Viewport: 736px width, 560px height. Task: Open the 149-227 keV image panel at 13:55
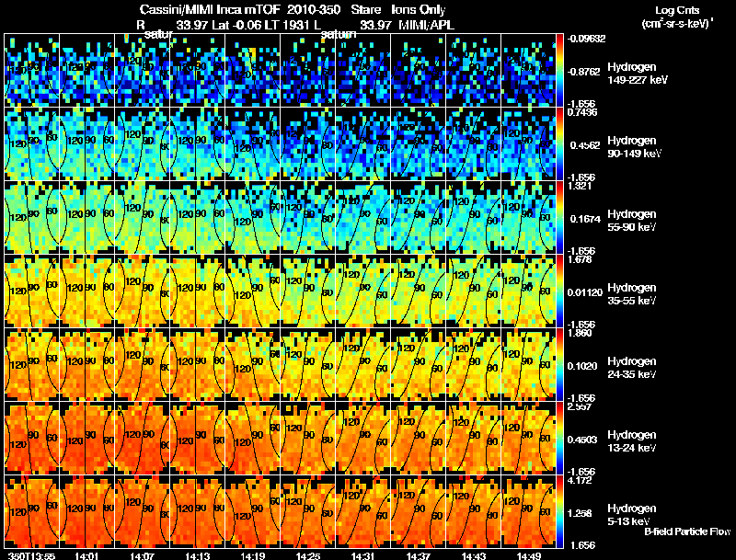click(x=32, y=71)
